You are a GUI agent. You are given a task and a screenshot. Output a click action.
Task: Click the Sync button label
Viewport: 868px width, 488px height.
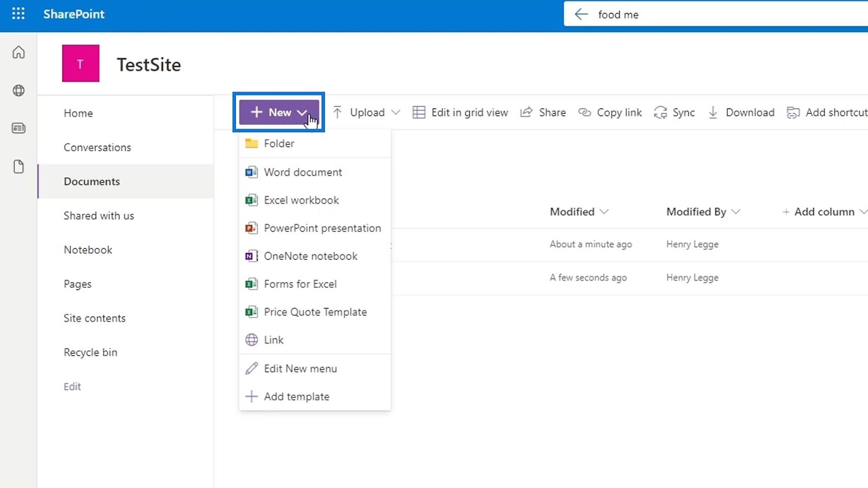click(x=684, y=112)
